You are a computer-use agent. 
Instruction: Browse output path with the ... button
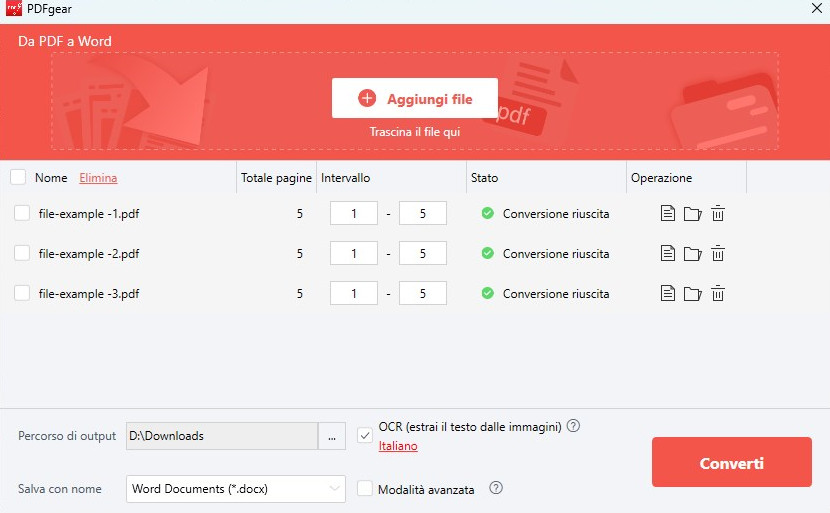coord(332,436)
